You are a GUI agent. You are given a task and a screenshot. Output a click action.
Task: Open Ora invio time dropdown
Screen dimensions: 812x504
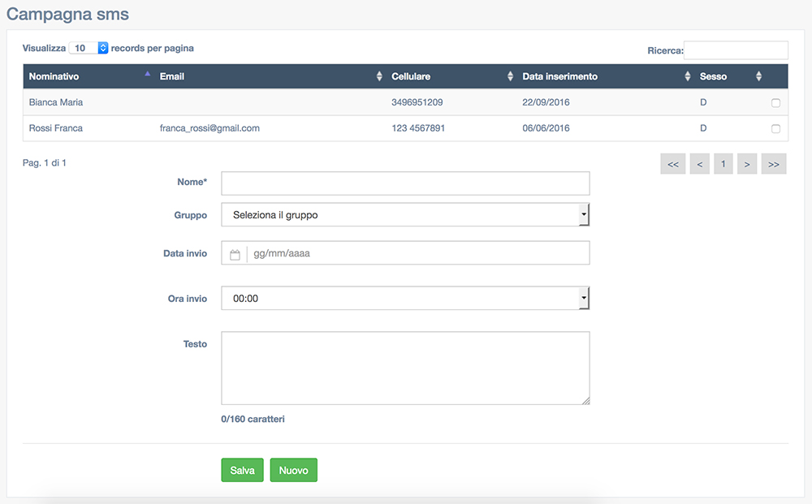click(x=405, y=298)
